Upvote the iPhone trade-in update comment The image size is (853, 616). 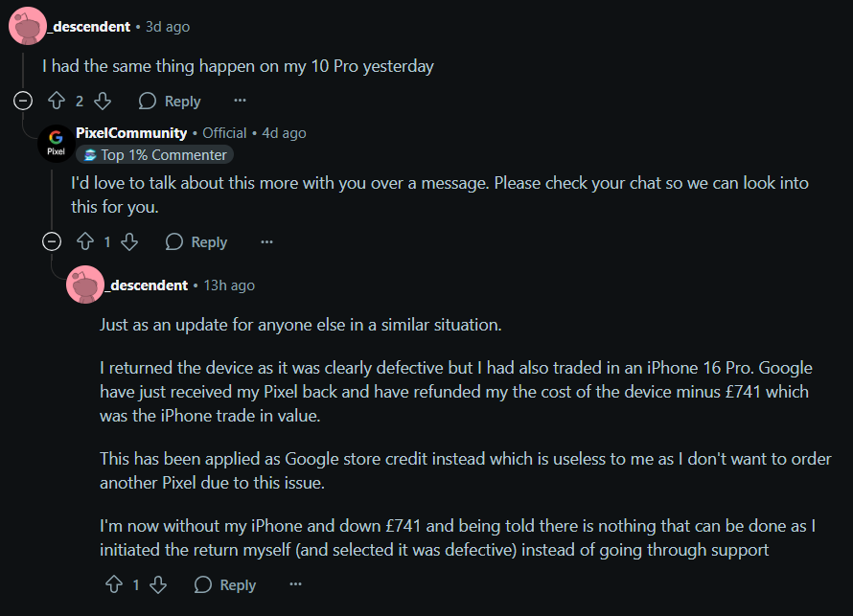(x=113, y=584)
